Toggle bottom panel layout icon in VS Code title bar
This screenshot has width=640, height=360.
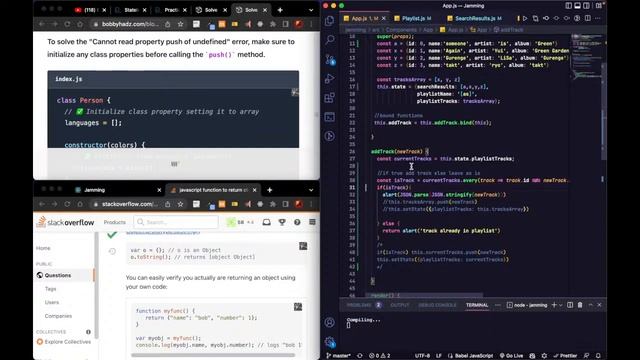[578, 6]
